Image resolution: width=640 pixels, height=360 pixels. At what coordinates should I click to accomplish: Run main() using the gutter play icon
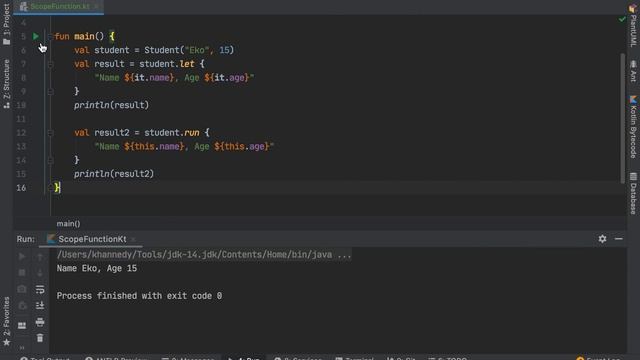[36, 36]
